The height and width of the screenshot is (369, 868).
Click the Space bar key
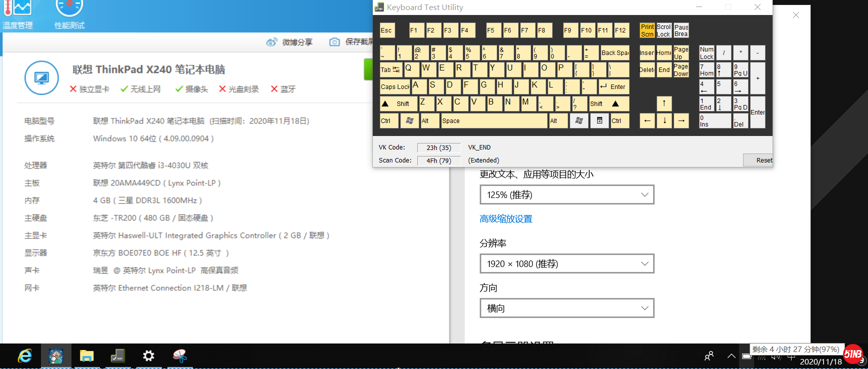coord(494,120)
